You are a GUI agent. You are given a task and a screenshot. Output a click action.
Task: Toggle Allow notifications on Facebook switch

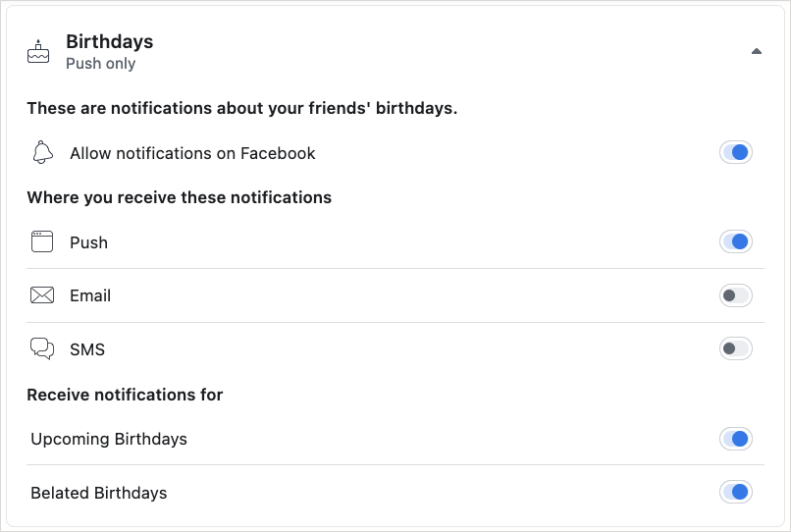736,153
